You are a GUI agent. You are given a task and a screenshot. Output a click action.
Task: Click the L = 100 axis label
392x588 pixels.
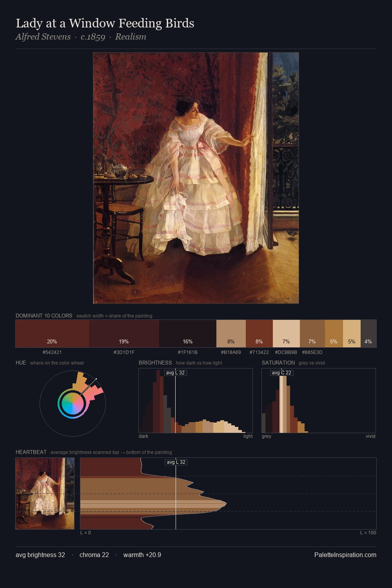[368, 533]
